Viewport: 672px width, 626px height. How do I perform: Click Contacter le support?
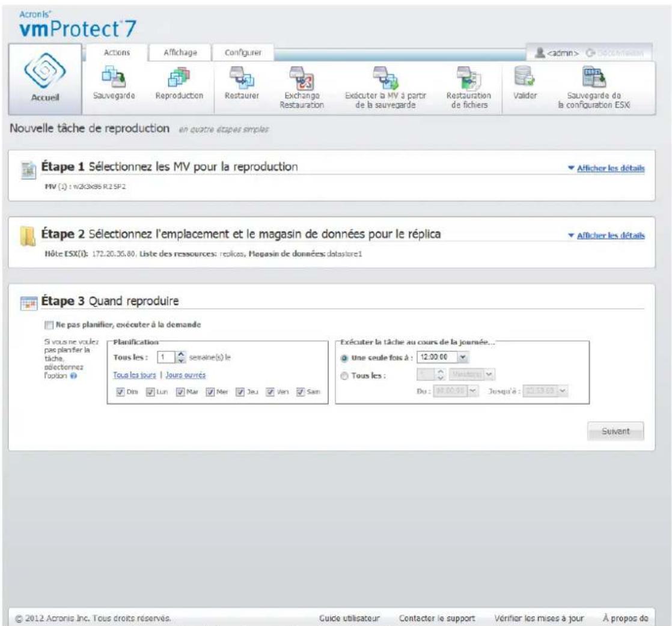coord(437,618)
